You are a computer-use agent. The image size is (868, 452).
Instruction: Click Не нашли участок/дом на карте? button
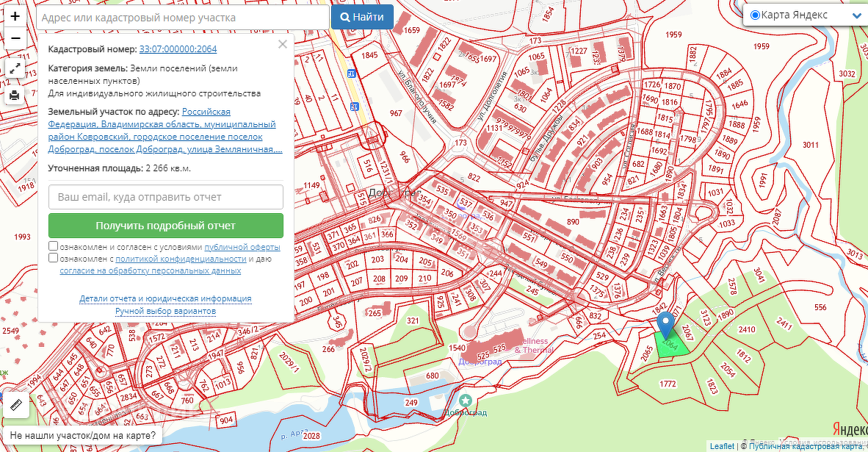[x=83, y=435]
